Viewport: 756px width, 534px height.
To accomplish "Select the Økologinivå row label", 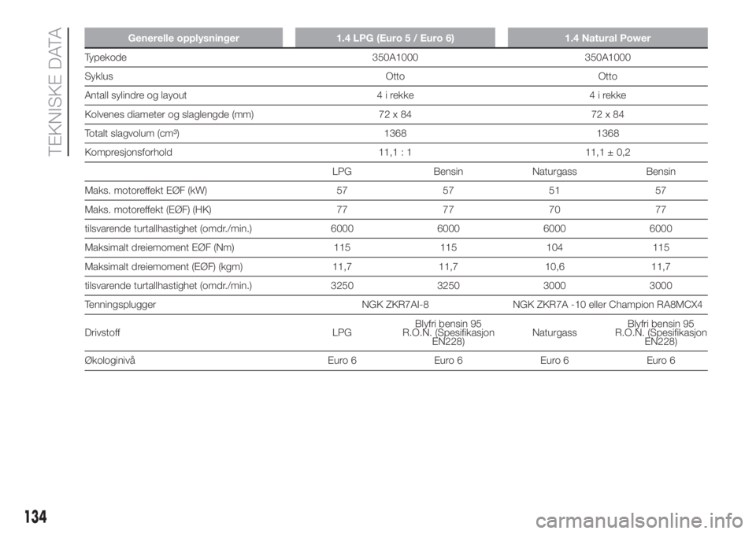I will coord(110,361).
